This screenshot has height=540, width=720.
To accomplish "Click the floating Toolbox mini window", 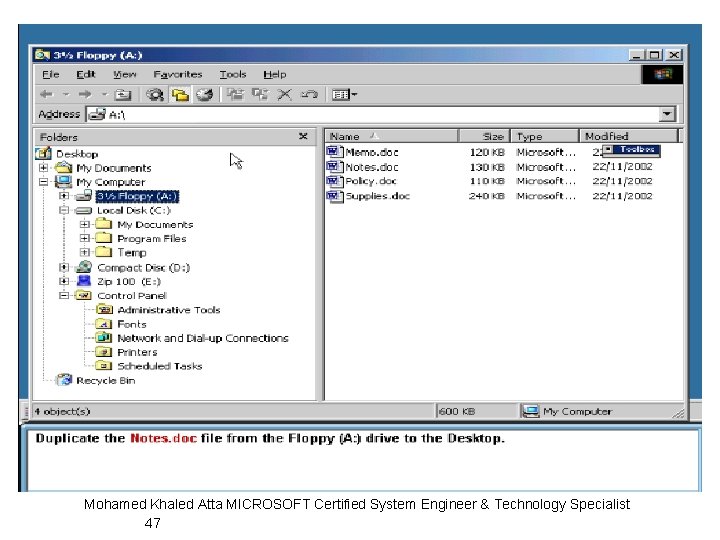I will 631,150.
